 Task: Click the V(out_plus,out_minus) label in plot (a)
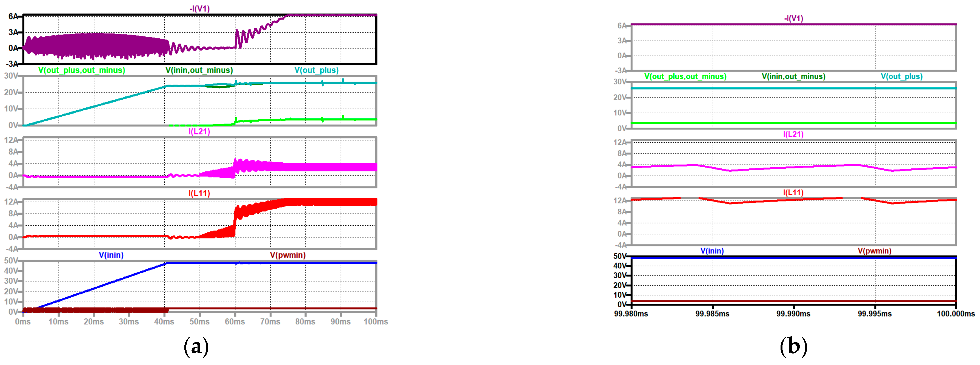pos(81,70)
